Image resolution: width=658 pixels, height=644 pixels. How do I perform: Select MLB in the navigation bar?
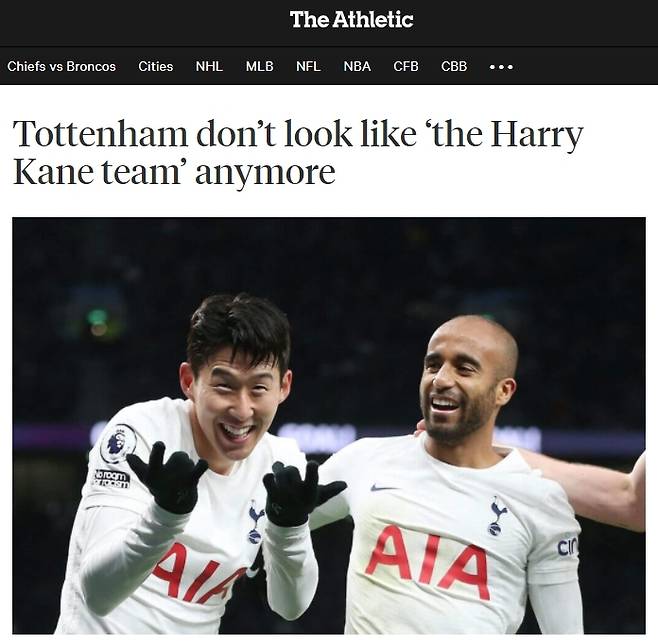tap(259, 66)
